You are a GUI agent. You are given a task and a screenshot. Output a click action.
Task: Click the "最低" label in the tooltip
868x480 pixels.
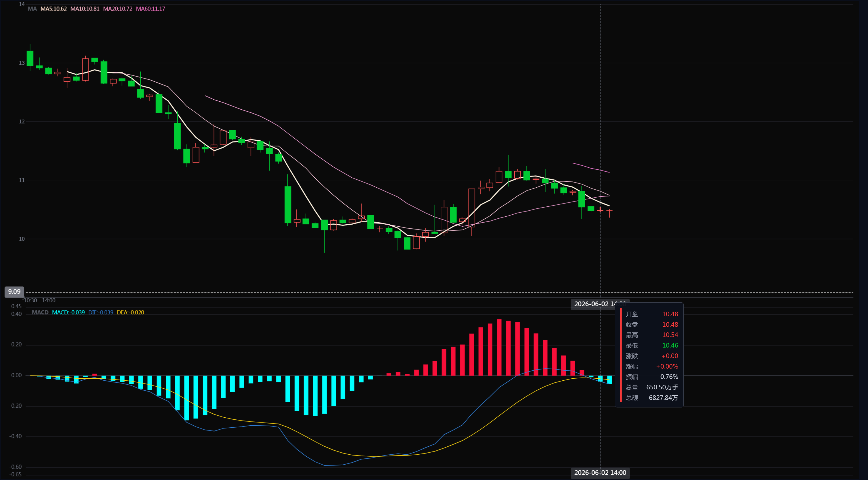pyautogui.click(x=632, y=345)
